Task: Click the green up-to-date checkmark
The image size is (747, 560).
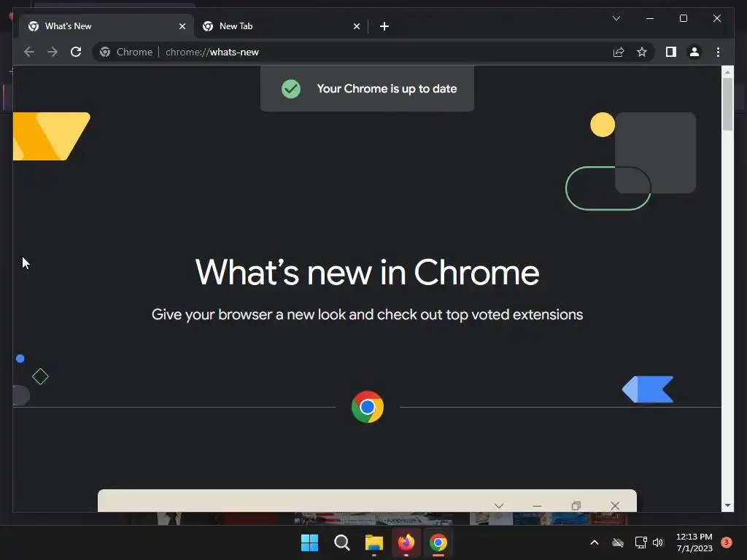Action: [290, 88]
